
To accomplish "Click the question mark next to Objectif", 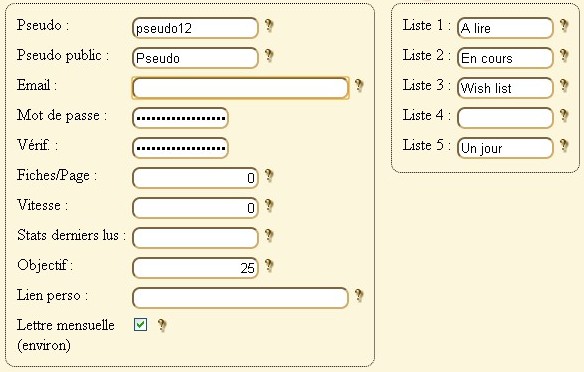I will (x=269, y=266).
